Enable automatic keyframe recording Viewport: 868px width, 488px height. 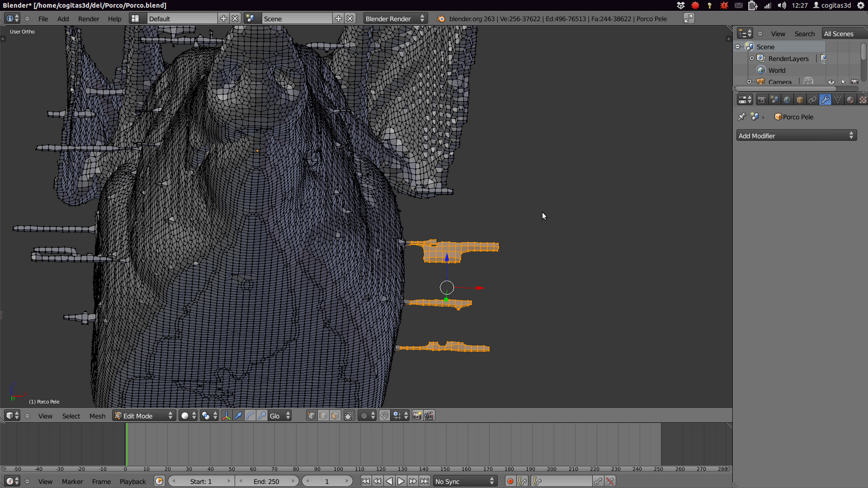[x=510, y=481]
